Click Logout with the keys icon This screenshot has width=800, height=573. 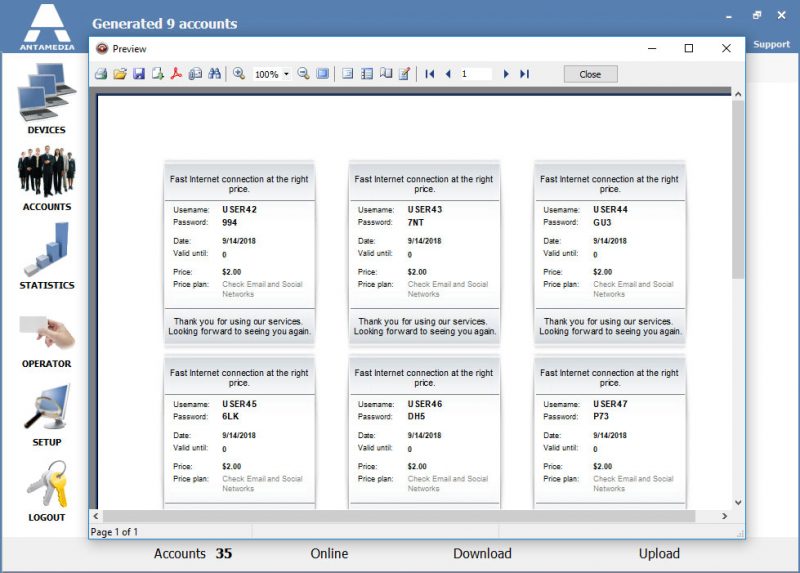click(46, 492)
